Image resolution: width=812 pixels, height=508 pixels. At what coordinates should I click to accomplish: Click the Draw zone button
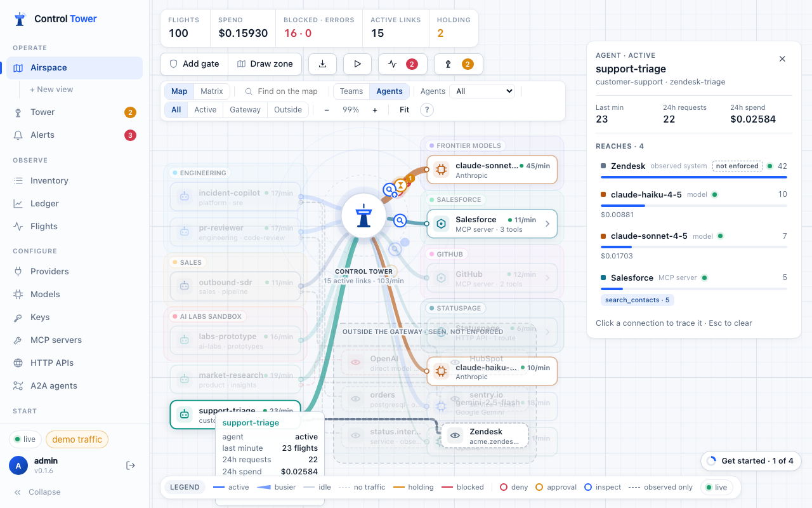[x=265, y=64]
